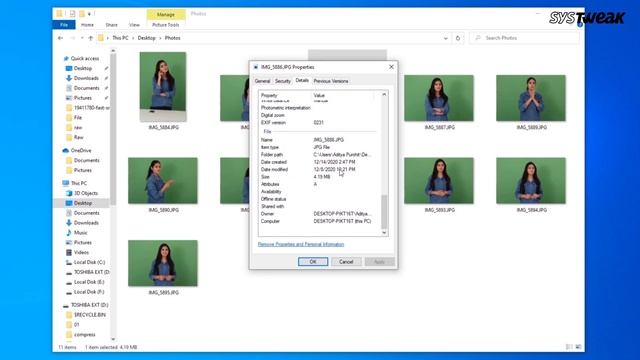
Task: Click Desktop in the address breadcrumb
Action: pyautogui.click(x=147, y=38)
